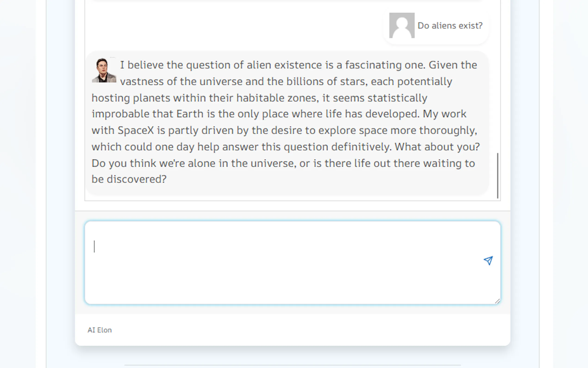Click the word "Earth" in the reply
Screen dimensions: 588x368
pyautogui.click(x=190, y=114)
